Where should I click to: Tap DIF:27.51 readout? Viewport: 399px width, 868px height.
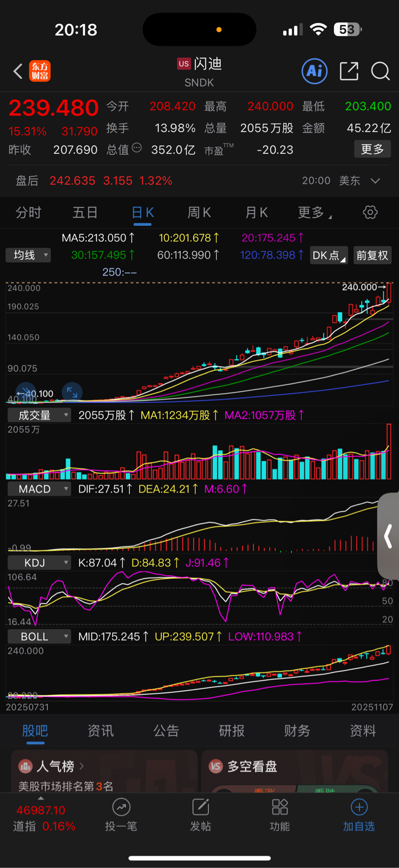click(x=105, y=489)
